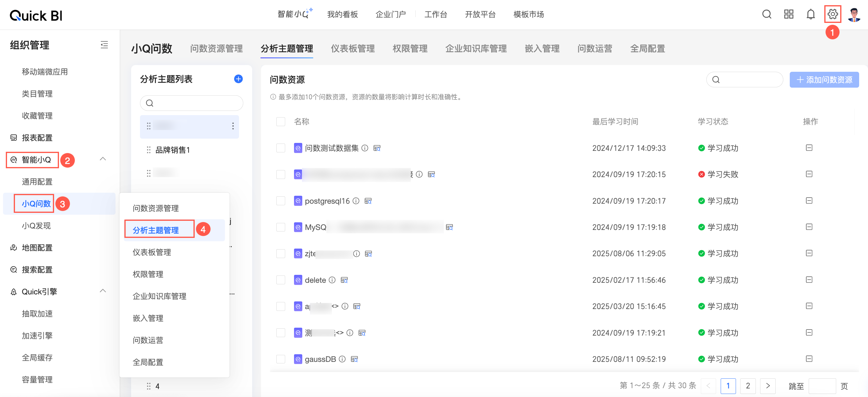Open dataset preview icon for gaussDB

coord(354,359)
